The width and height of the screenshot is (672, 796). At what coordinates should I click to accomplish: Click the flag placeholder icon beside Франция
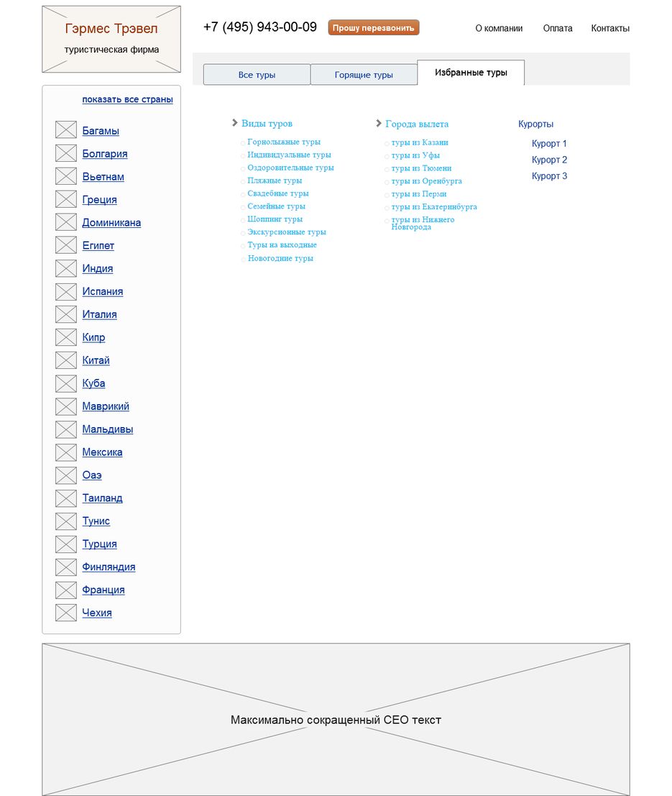click(66, 590)
